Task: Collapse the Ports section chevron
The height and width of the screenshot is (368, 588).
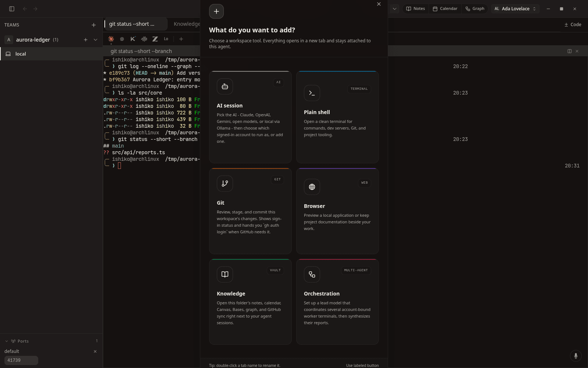Action: point(7,341)
